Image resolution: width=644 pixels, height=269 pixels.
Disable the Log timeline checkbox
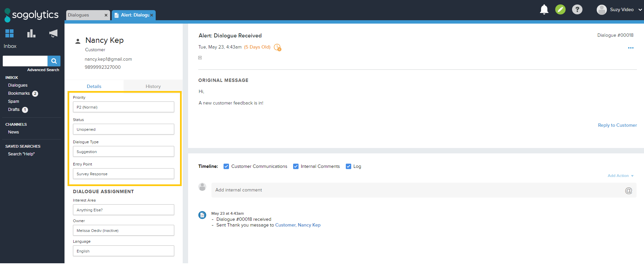pyautogui.click(x=349, y=166)
